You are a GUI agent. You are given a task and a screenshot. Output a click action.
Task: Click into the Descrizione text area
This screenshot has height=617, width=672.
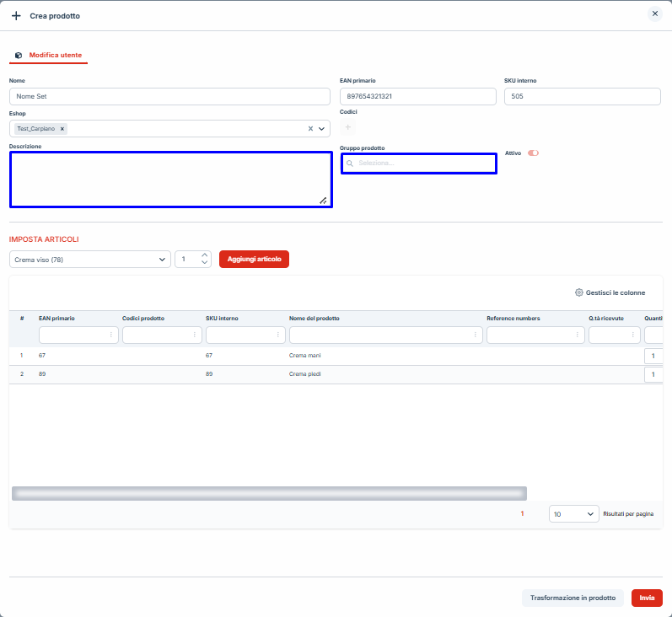coord(169,179)
